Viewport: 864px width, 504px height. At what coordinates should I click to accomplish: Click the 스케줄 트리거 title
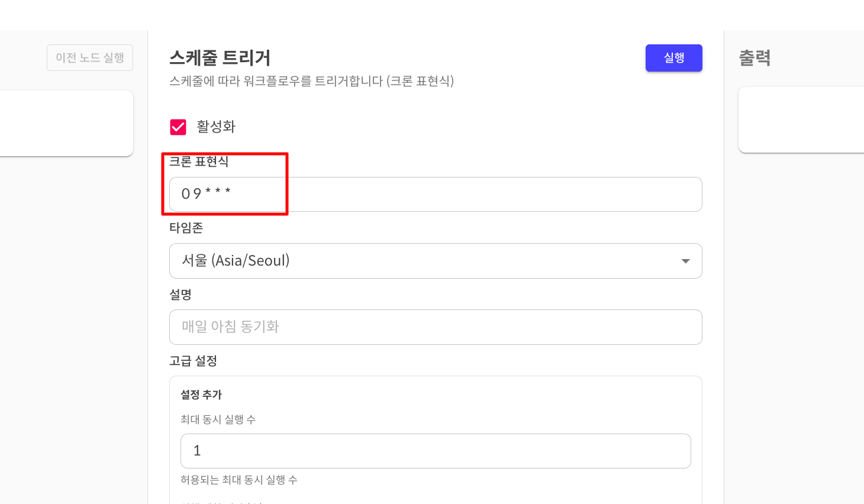coord(220,58)
